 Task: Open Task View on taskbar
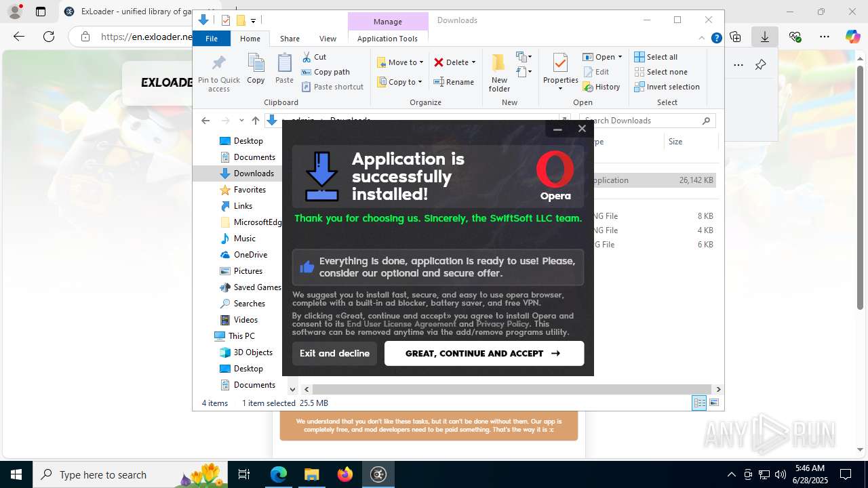(x=245, y=474)
